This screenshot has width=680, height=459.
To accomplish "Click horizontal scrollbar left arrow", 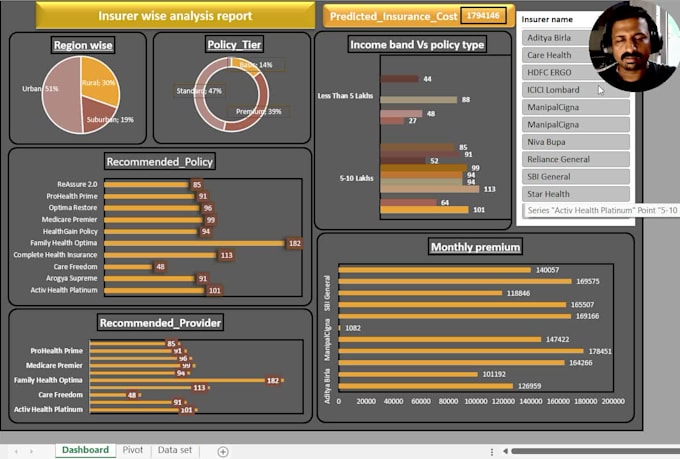I will (x=505, y=451).
